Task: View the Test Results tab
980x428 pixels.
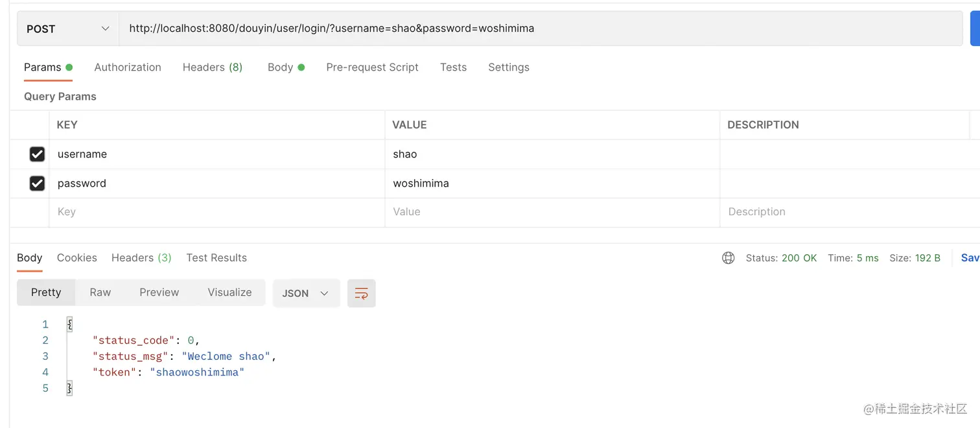Action: coord(216,257)
